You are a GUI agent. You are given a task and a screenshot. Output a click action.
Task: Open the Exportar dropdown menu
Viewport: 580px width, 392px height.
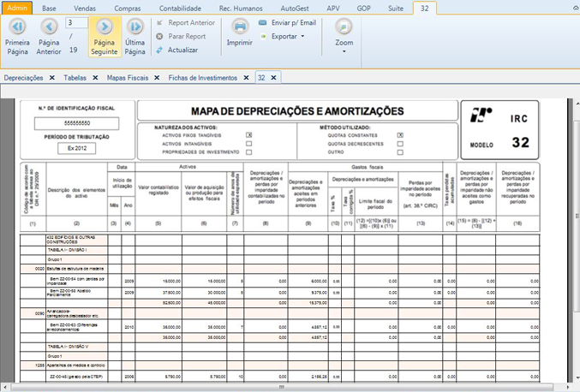pyautogui.click(x=287, y=37)
